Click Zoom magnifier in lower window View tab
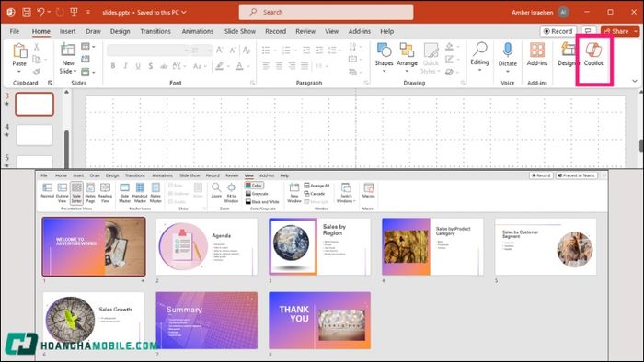Image resolution: width=644 pixels, height=362 pixels. click(216, 190)
